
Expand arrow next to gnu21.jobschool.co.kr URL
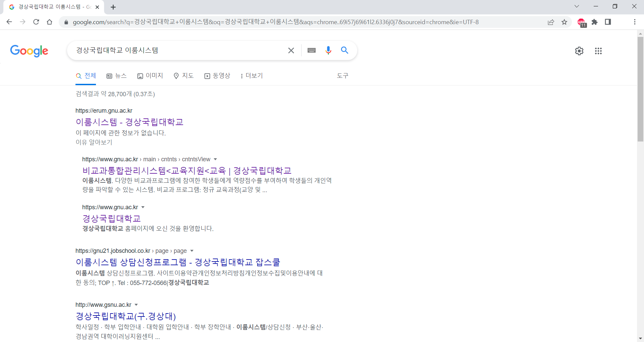click(x=192, y=251)
